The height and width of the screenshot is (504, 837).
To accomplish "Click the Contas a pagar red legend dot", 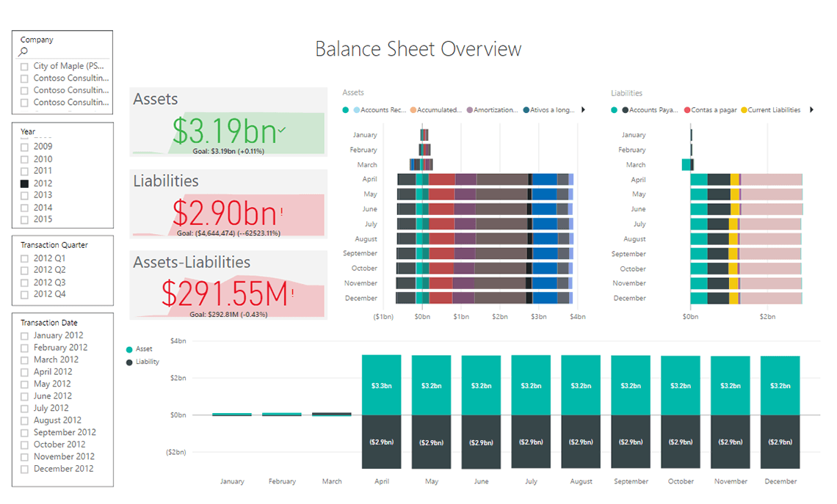I will [687, 110].
